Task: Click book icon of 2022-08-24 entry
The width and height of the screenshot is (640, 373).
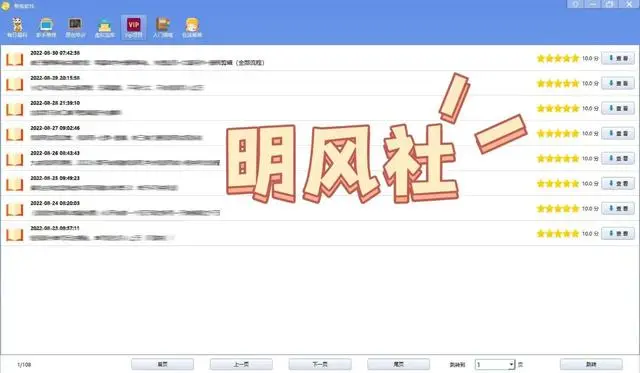Action: click(15, 210)
